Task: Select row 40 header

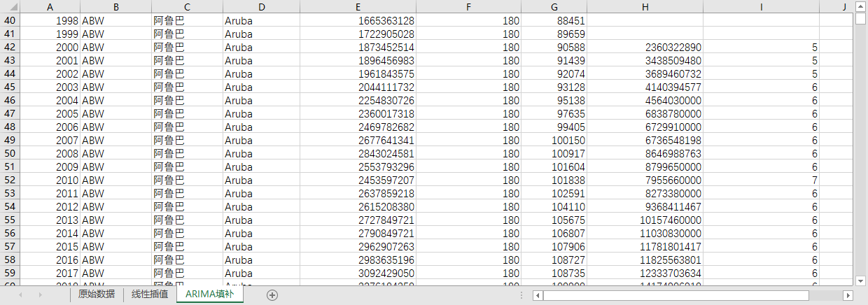Action: click(x=10, y=21)
